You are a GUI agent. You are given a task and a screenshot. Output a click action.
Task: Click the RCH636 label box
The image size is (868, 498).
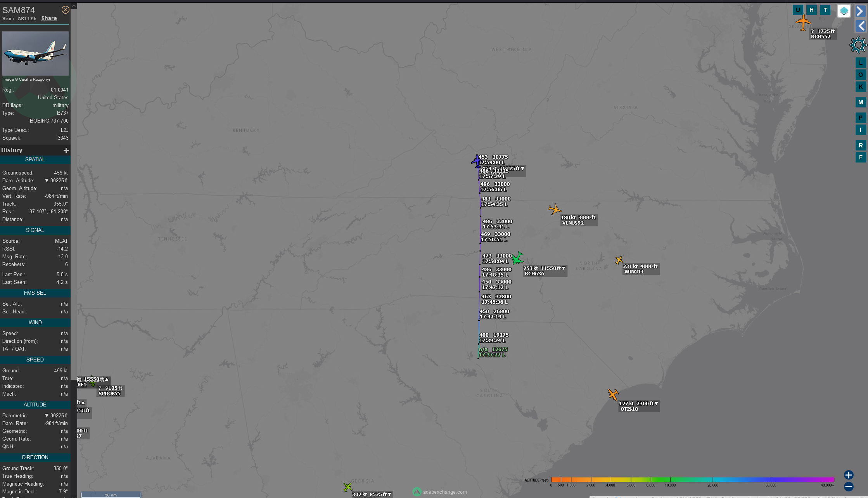[545, 271]
